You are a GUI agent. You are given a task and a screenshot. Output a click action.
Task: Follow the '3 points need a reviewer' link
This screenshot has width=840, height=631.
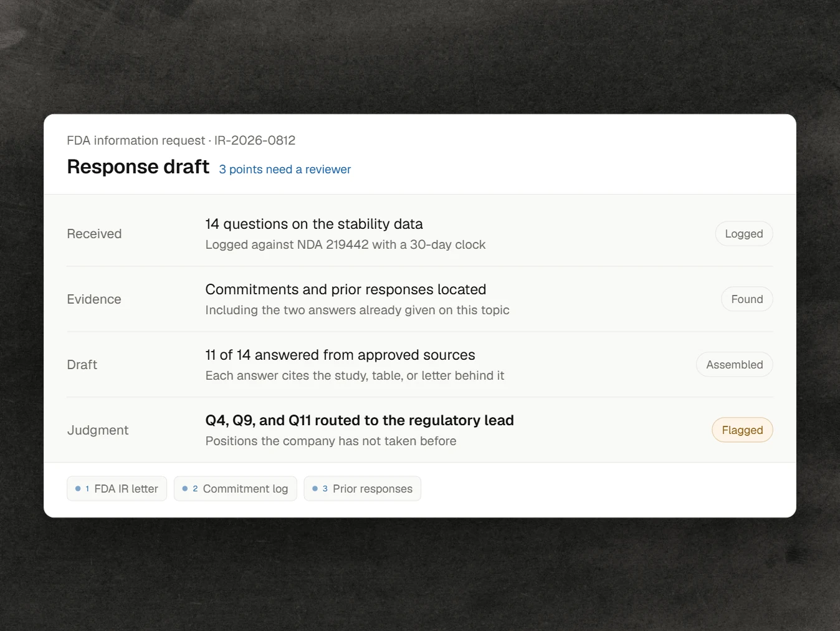point(285,170)
